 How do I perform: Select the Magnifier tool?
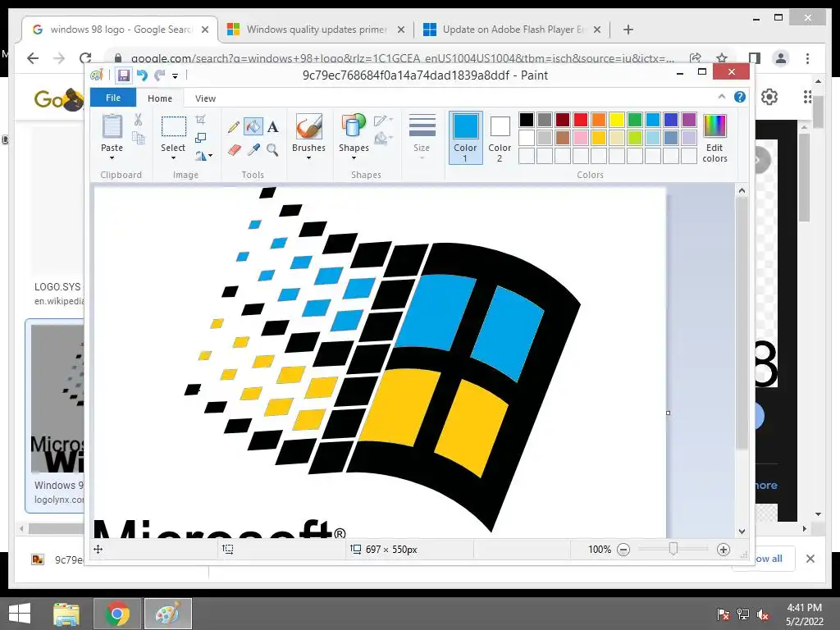272,149
